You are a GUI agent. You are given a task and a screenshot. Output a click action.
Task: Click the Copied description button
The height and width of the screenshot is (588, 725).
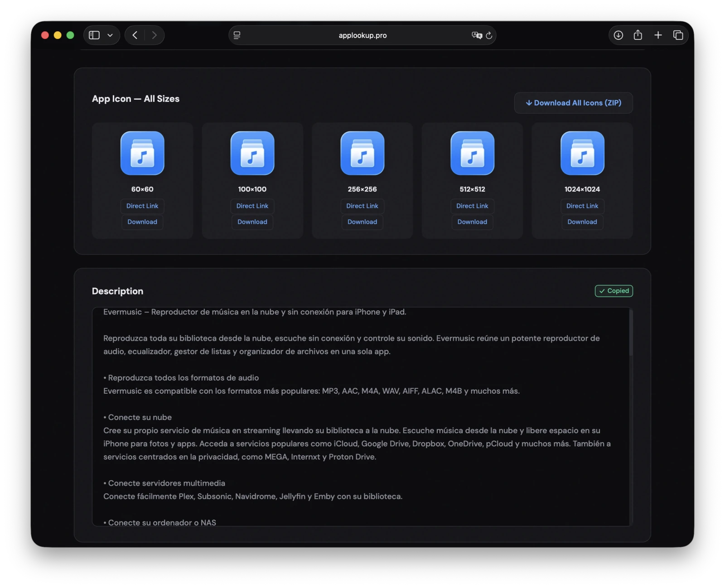tap(614, 291)
